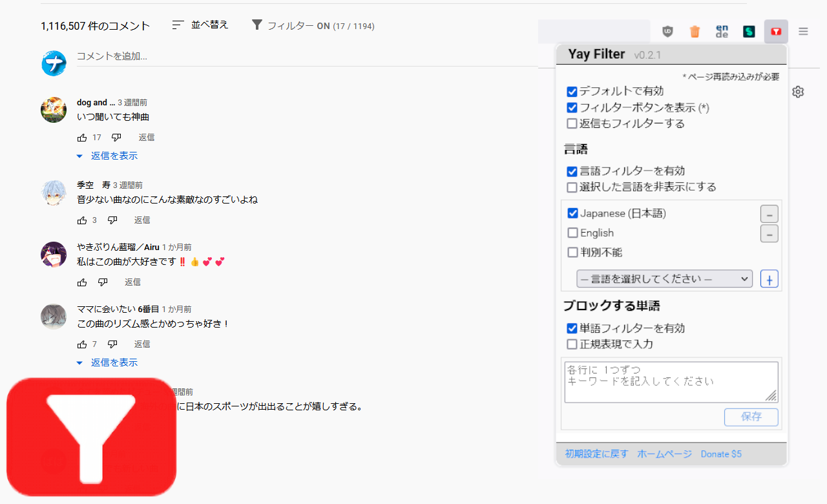Dislike the comment by 季空 寿

tap(112, 220)
